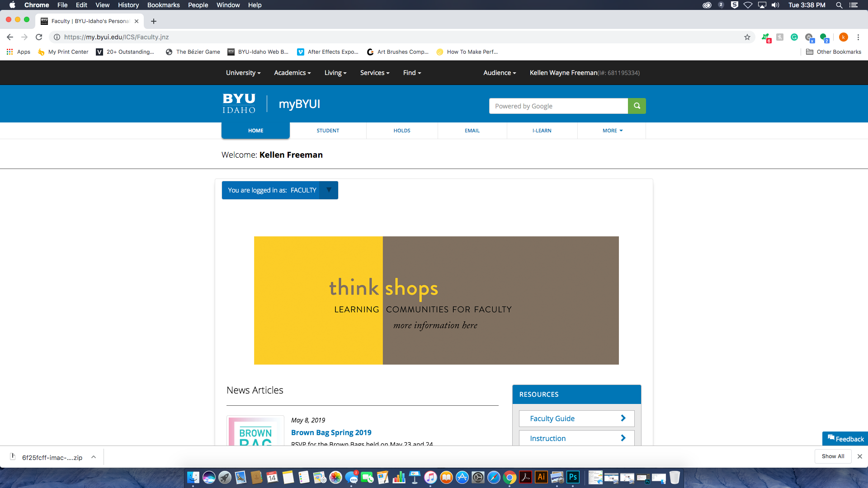
Task: Open the Trash in the dock
Action: (x=675, y=477)
